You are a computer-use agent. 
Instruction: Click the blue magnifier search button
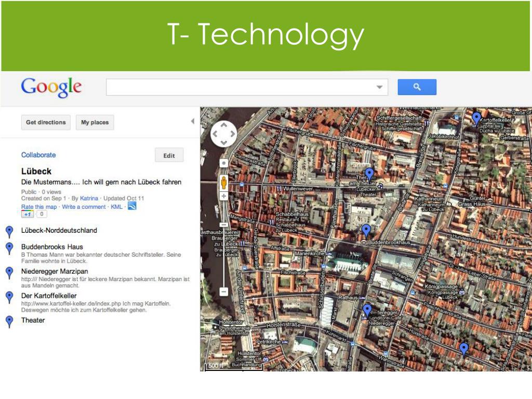coord(417,87)
